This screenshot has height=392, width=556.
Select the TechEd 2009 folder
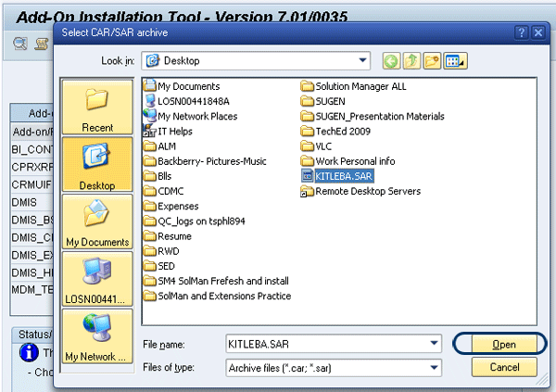click(341, 132)
